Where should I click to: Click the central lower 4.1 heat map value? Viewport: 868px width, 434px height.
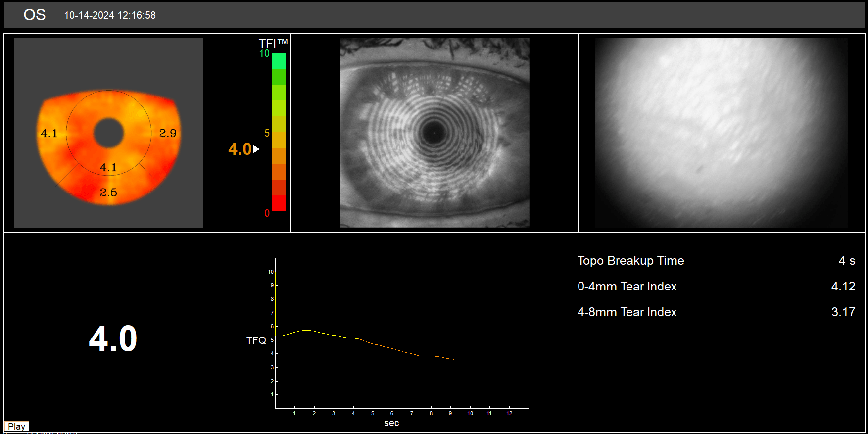[108, 168]
